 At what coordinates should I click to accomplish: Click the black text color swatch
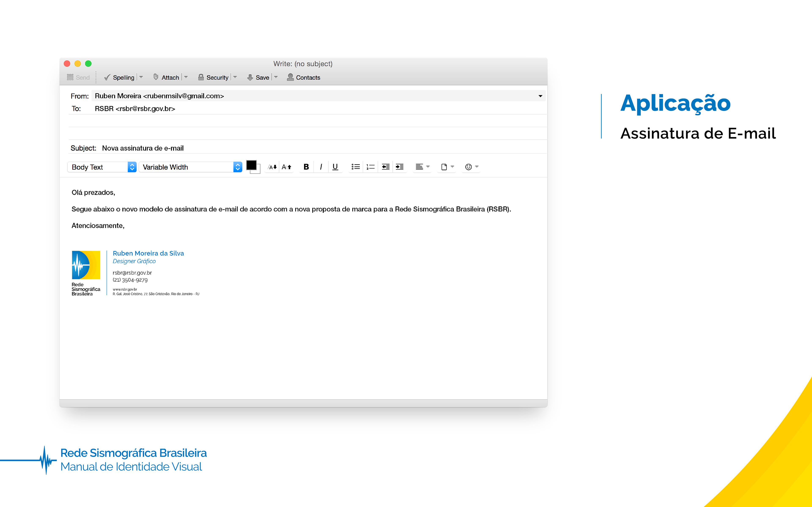tap(251, 165)
